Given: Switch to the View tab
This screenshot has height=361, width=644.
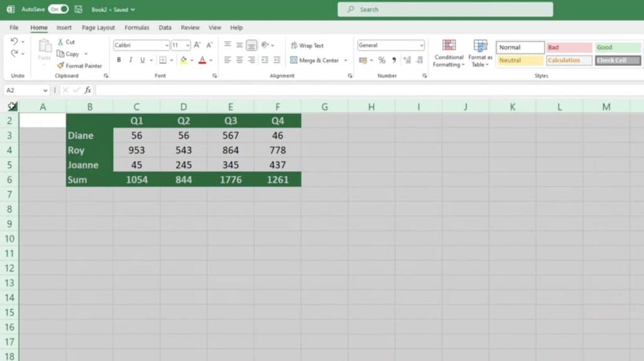Looking at the screenshot, I should coord(215,28).
